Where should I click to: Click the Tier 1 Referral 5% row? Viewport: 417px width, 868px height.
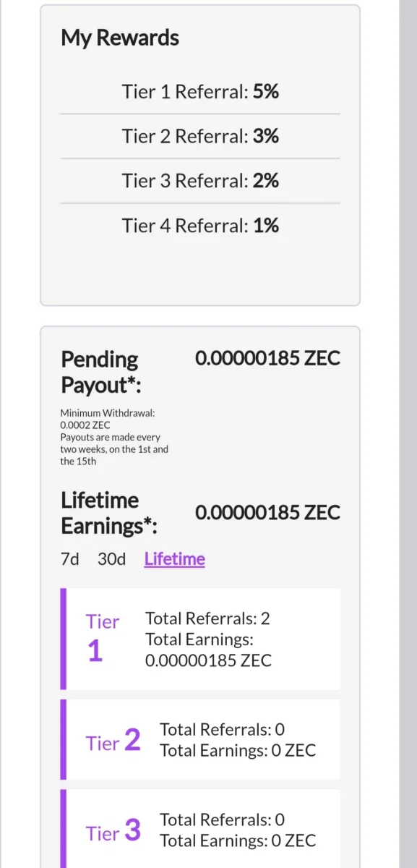click(200, 92)
